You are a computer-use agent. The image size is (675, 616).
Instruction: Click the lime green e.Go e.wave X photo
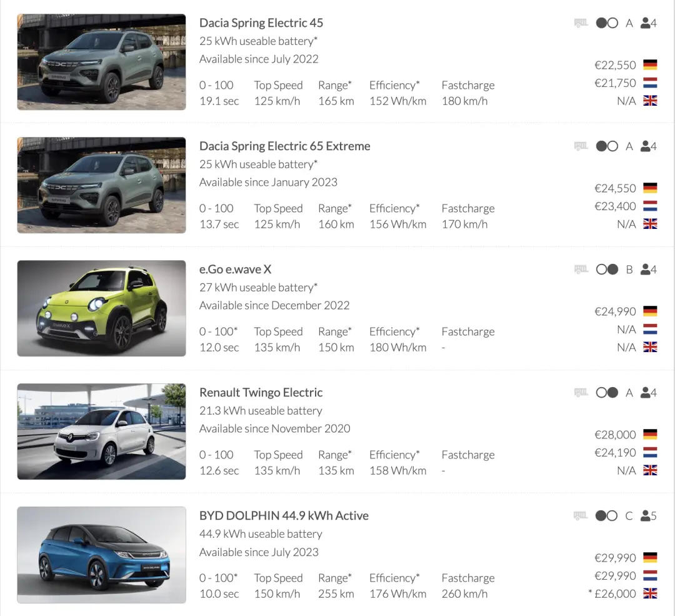tap(101, 308)
